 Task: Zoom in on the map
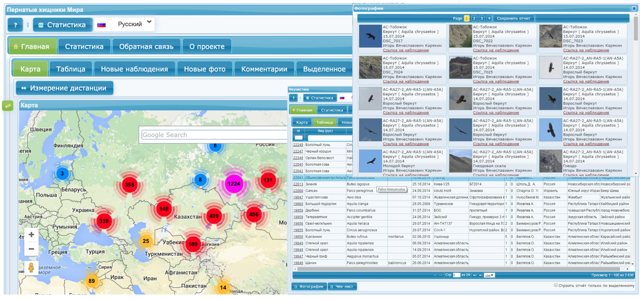(x=31, y=235)
